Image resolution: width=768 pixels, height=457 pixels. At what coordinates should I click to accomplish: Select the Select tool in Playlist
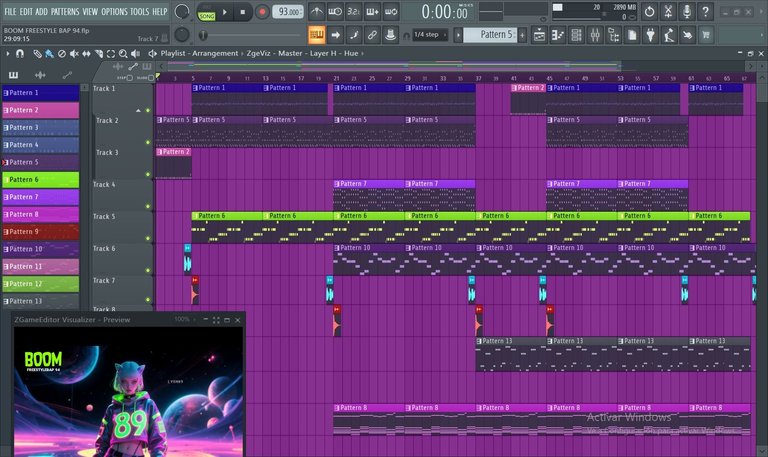pyautogui.click(x=111, y=53)
